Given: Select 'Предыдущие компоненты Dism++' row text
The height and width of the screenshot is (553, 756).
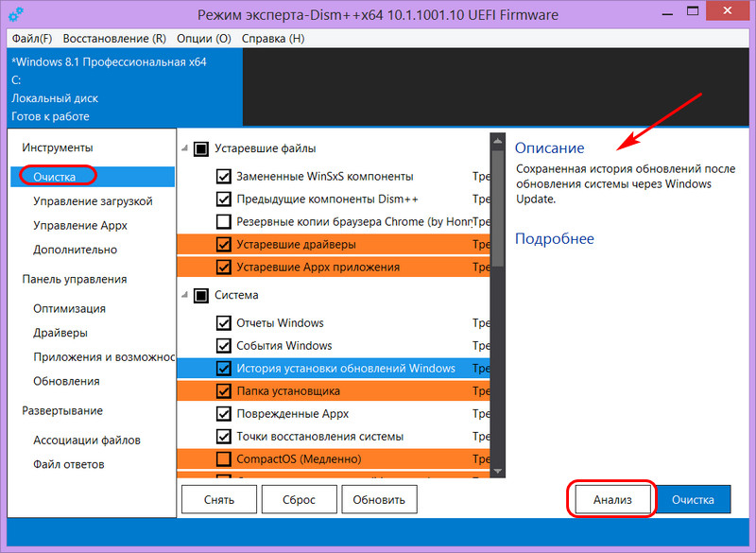Looking at the screenshot, I should point(327,199).
